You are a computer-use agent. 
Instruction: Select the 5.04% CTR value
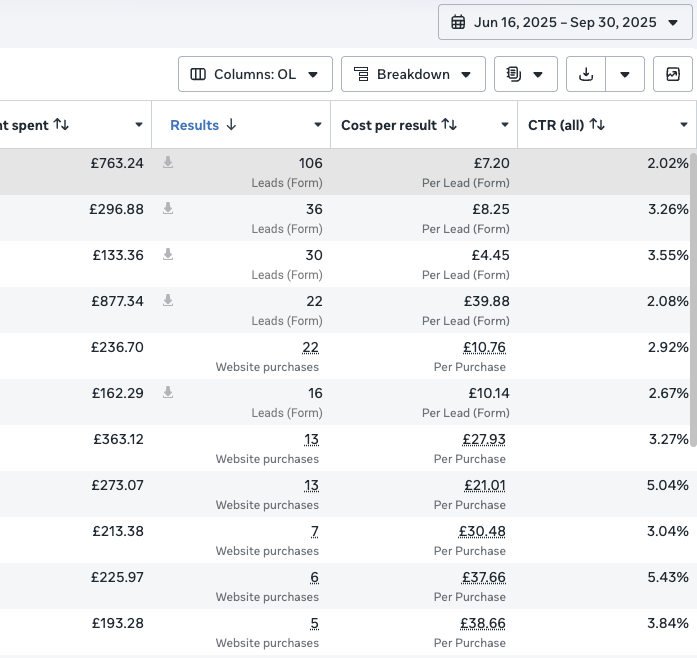(x=668, y=485)
